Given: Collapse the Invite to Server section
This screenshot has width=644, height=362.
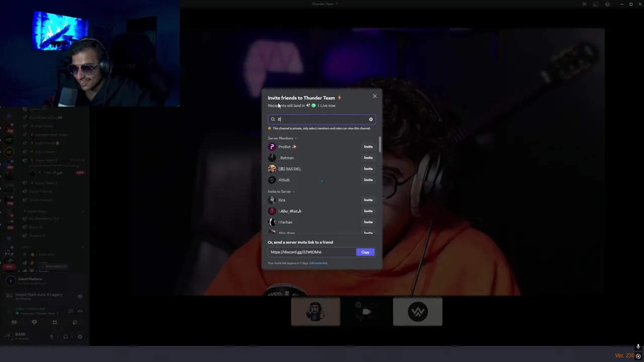Looking at the screenshot, I should (x=281, y=192).
